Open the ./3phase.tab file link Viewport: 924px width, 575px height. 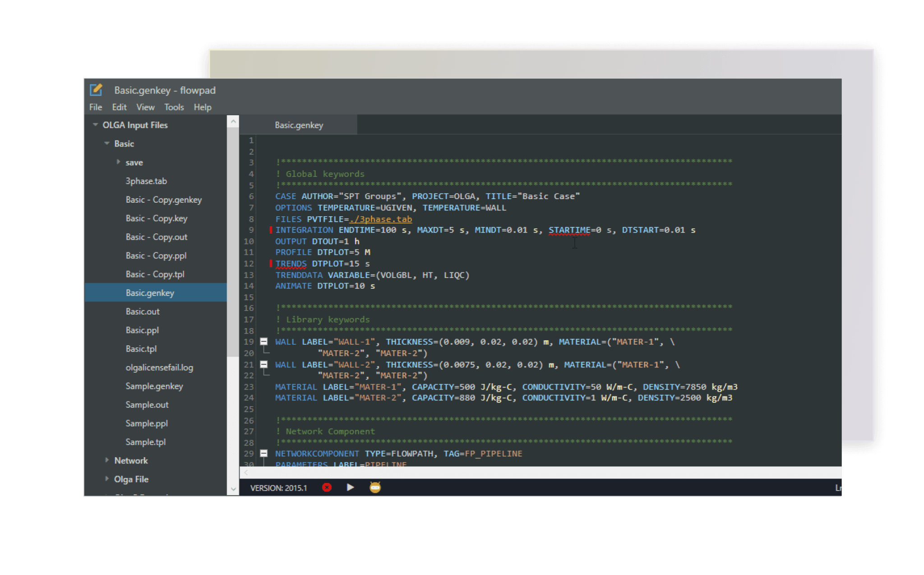pos(380,219)
